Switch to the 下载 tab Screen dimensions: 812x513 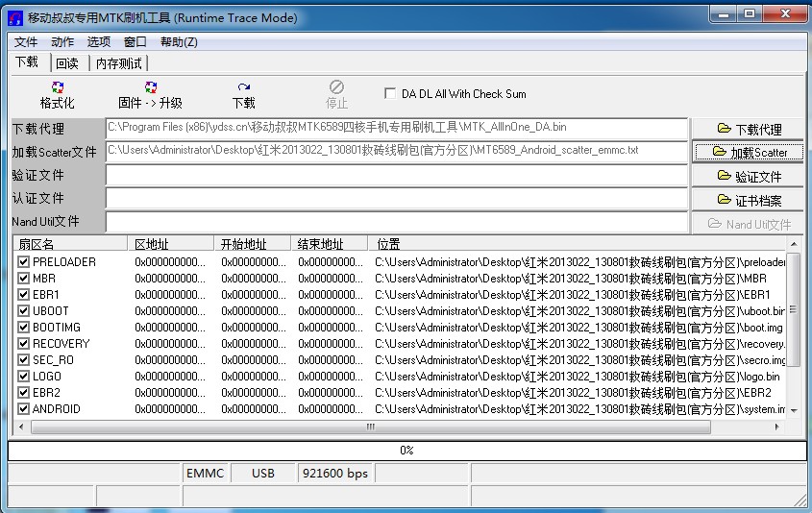point(27,62)
